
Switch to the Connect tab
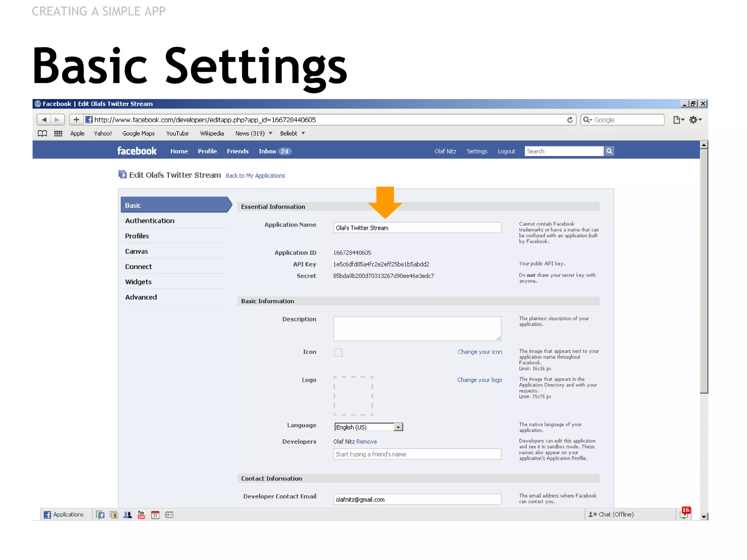pyautogui.click(x=174, y=267)
